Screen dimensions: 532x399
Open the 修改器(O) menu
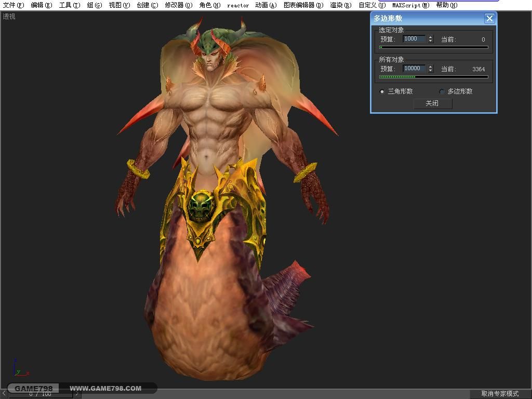(x=179, y=5)
